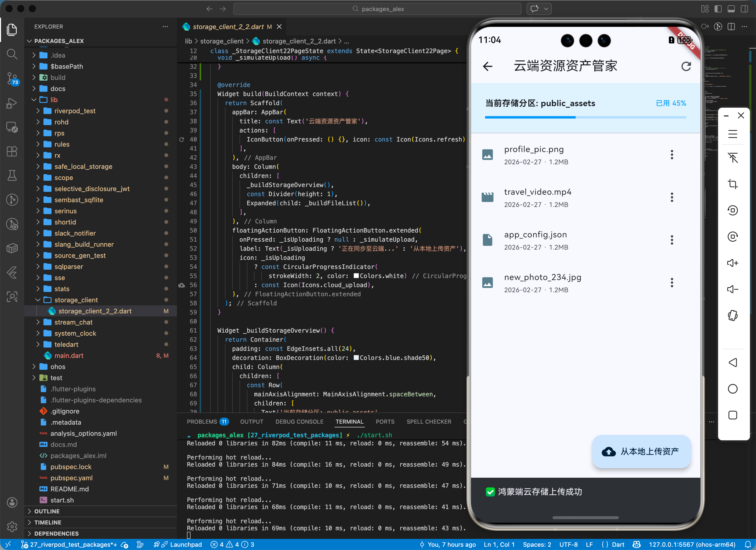This screenshot has height=550, width=756.
Task: Switch to the DEBUG CONSOLE tab
Action: click(x=299, y=422)
